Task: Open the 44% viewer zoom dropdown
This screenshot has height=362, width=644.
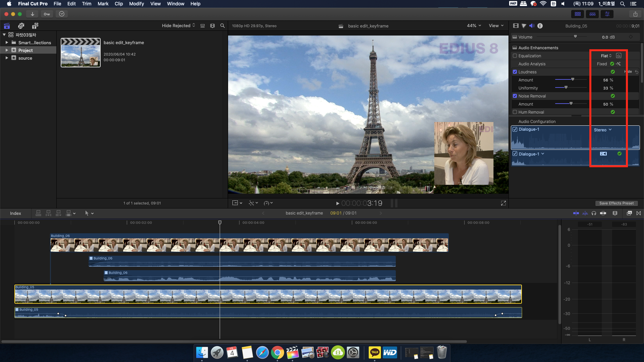Action: [474, 26]
